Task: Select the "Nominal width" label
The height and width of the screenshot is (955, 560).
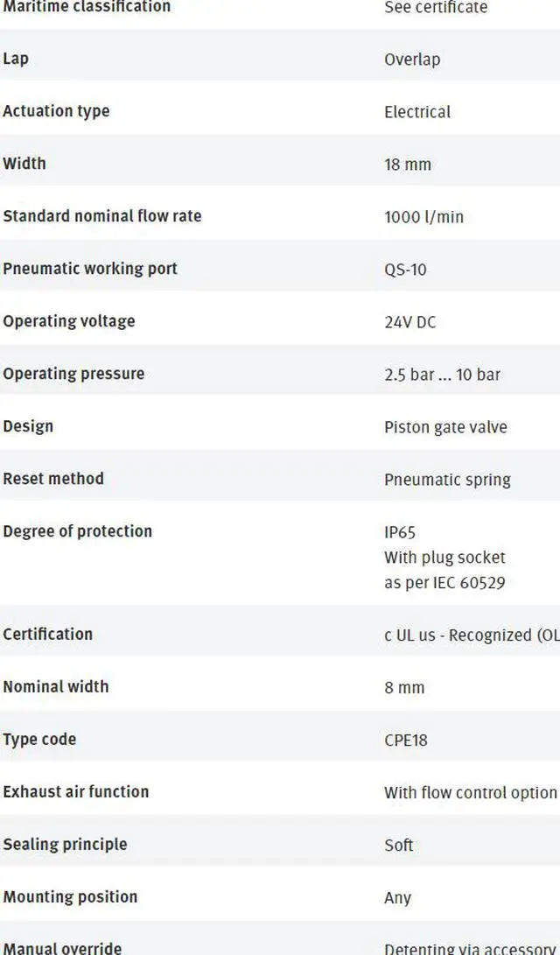Action: pyautogui.click(x=56, y=686)
